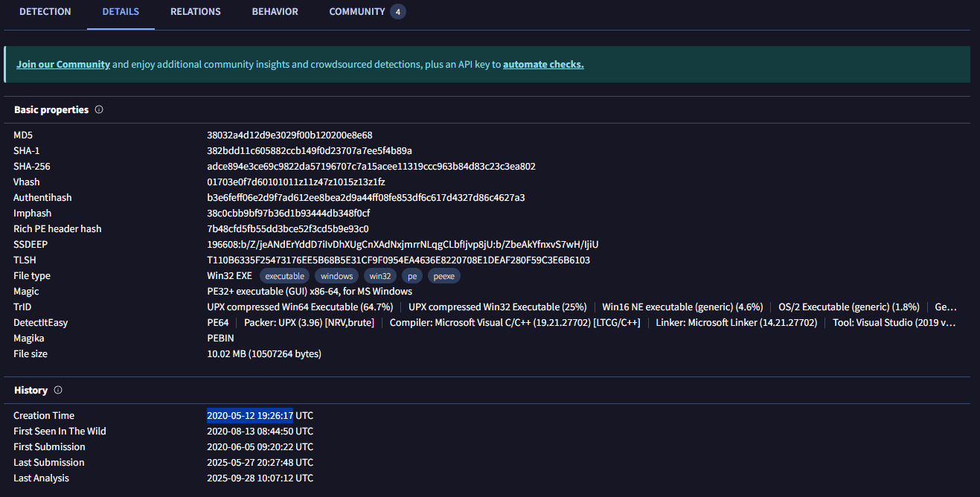The height and width of the screenshot is (497, 980).
Task: Switch to the RELATIONS tab
Action: coord(196,12)
